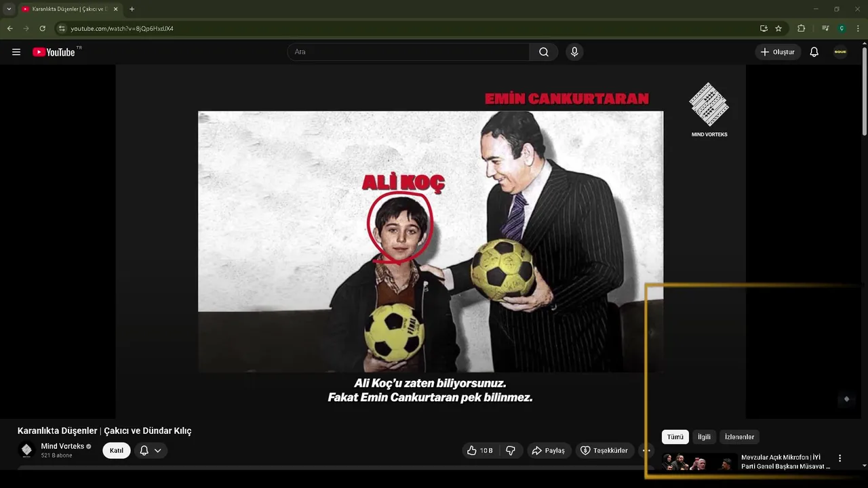The image size is (868, 488).
Task: View site information icon in the address bar
Action: (x=62, y=28)
